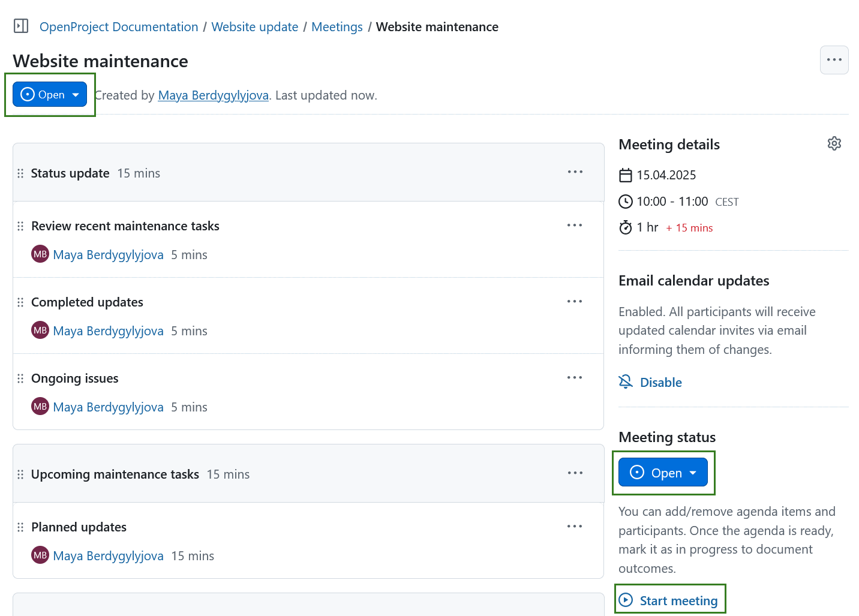Open Maya Berdygylyjova's avatar under Review recent maintenance tasks
Viewport: 859px width, 616px height.
tap(40, 254)
